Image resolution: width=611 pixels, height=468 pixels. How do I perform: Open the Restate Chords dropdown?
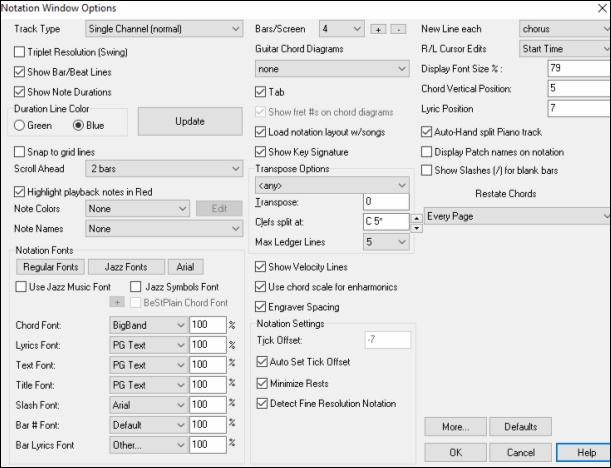(516, 215)
